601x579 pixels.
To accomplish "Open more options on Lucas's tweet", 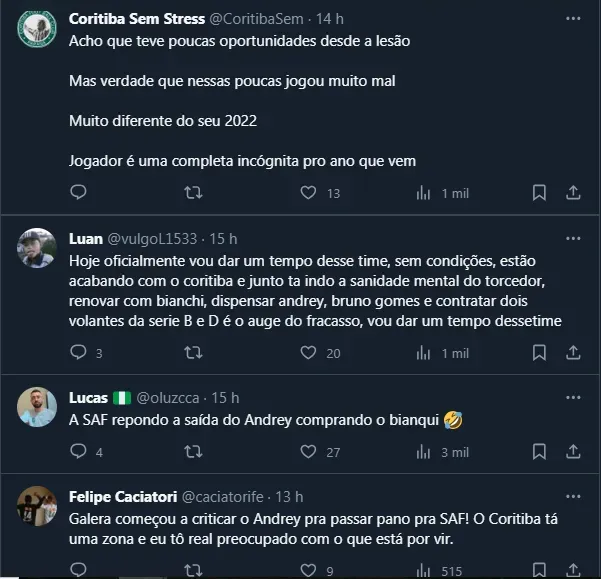I will (x=573, y=398).
